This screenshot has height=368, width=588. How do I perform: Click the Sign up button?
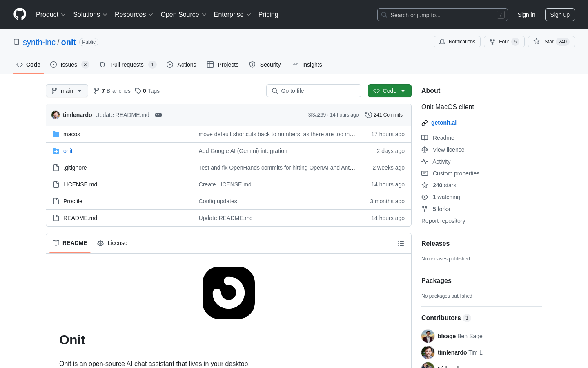pos(560,15)
